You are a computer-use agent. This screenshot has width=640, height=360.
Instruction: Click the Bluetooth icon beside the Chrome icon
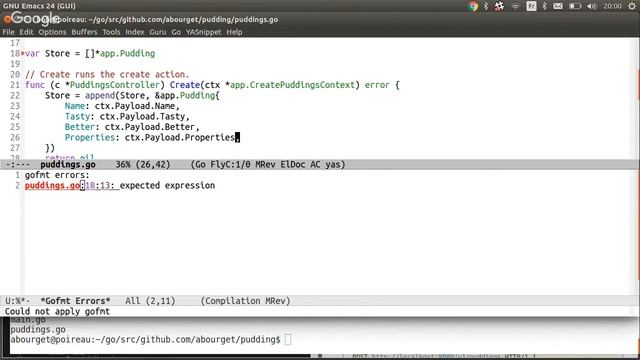tap(486, 6)
